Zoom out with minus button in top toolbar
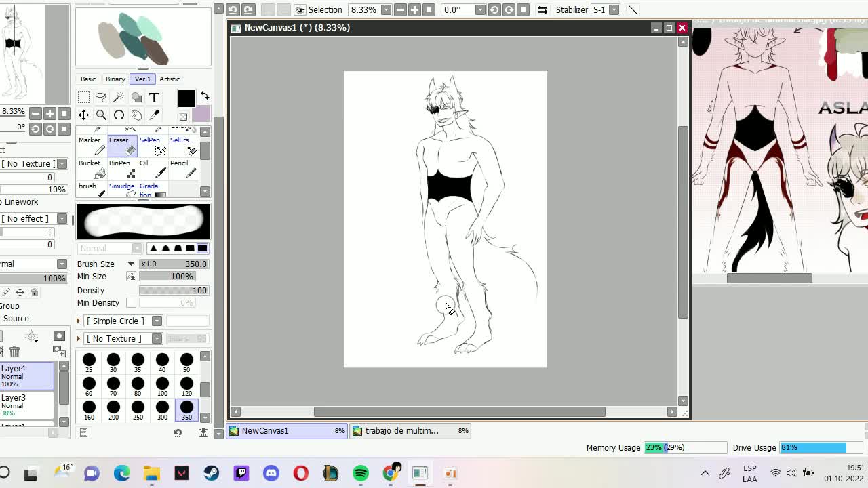The image size is (868, 488). (x=400, y=9)
